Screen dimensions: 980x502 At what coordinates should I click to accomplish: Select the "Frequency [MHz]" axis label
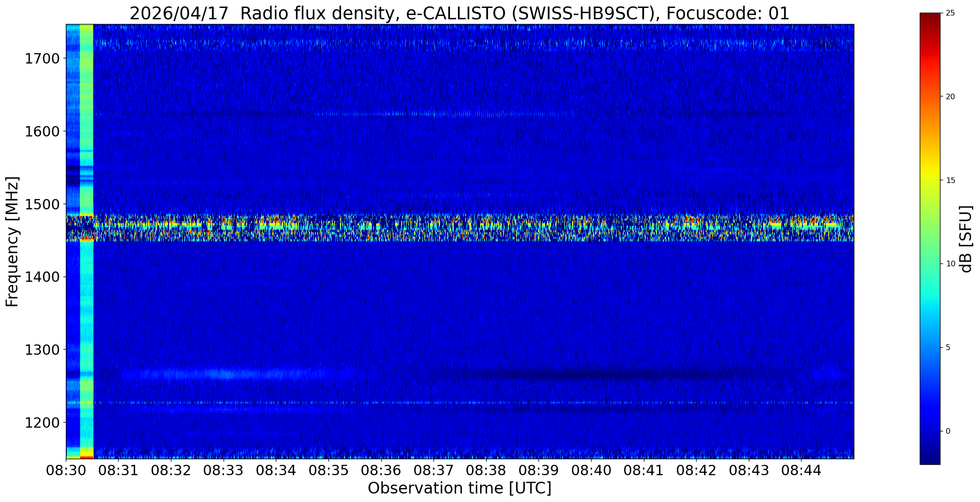(x=13, y=241)
